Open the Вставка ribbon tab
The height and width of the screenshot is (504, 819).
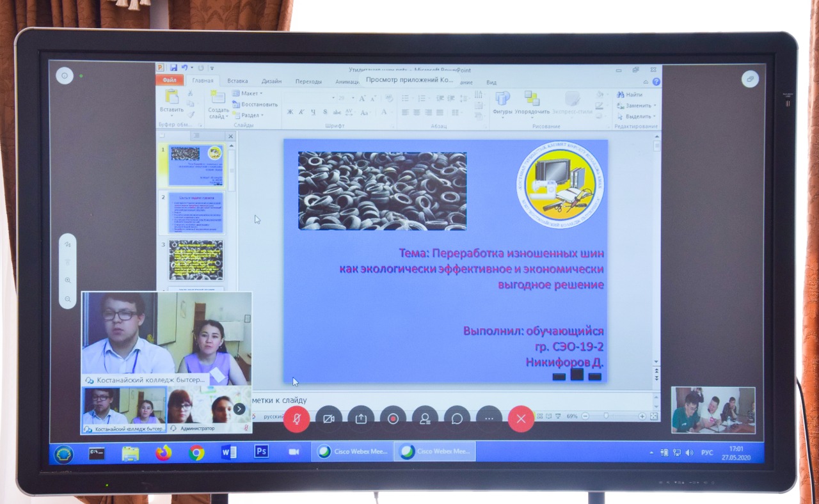coord(237,81)
